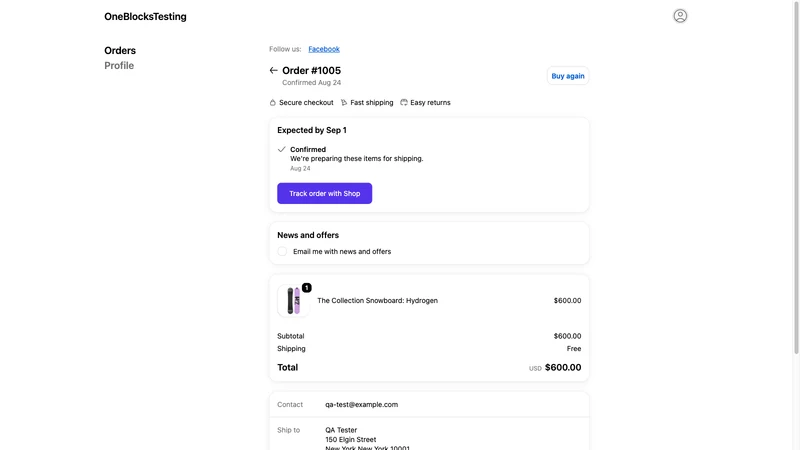Viewport: 800px width, 450px height.
Task: Click the OneBlocksTesting store name
Action: 145,16
